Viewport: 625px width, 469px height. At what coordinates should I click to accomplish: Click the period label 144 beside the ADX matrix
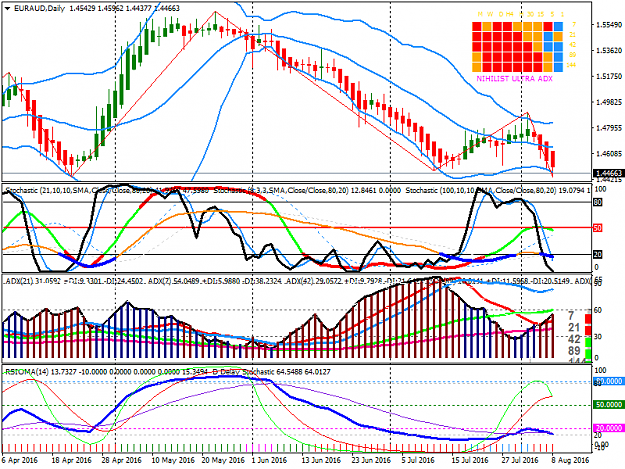coord(571,65)
